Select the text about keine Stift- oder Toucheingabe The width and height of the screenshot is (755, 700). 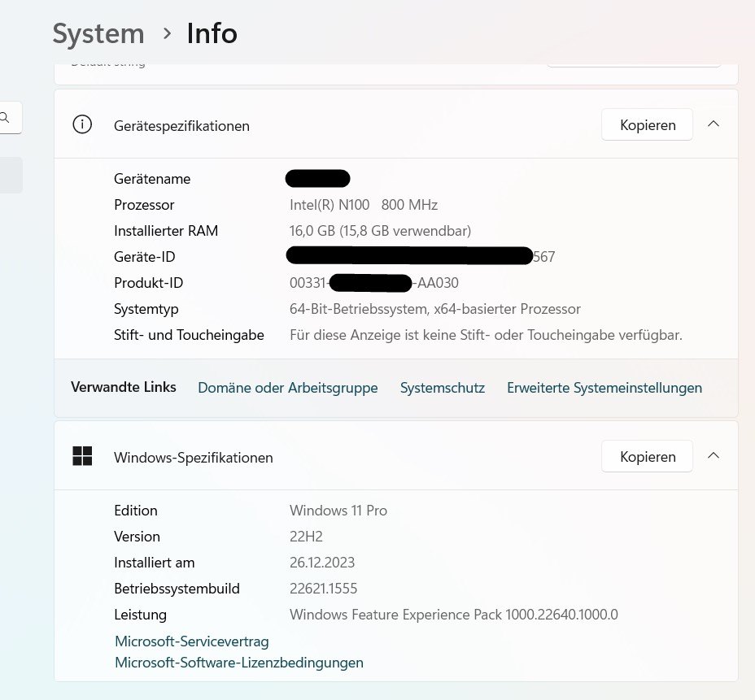click(486, 335)
